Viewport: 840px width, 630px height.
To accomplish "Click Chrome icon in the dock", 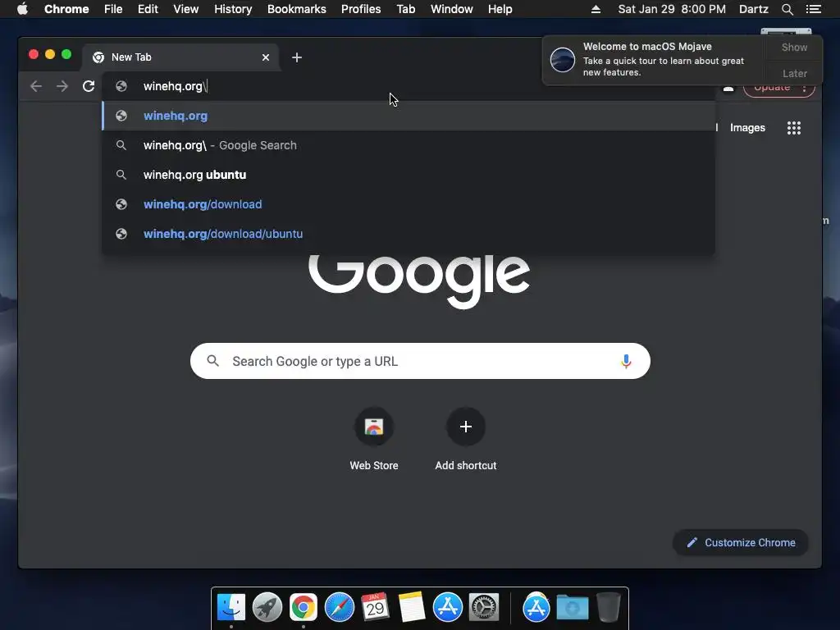I will coord(304,608).
